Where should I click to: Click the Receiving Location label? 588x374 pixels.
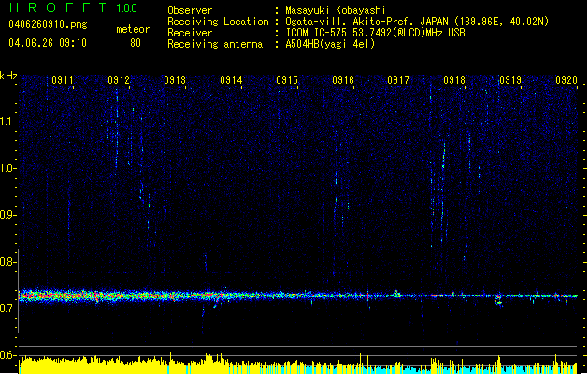[x=218, y=22]
